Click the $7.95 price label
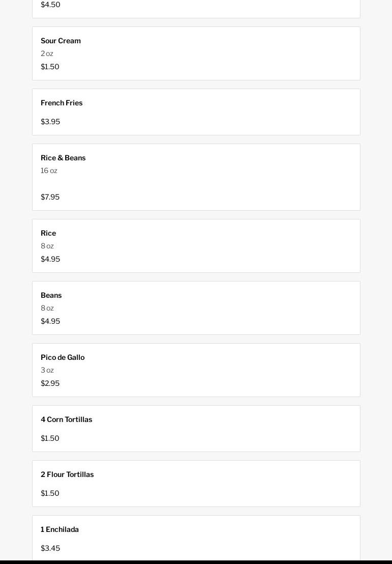392x564 pixels. 50,197
